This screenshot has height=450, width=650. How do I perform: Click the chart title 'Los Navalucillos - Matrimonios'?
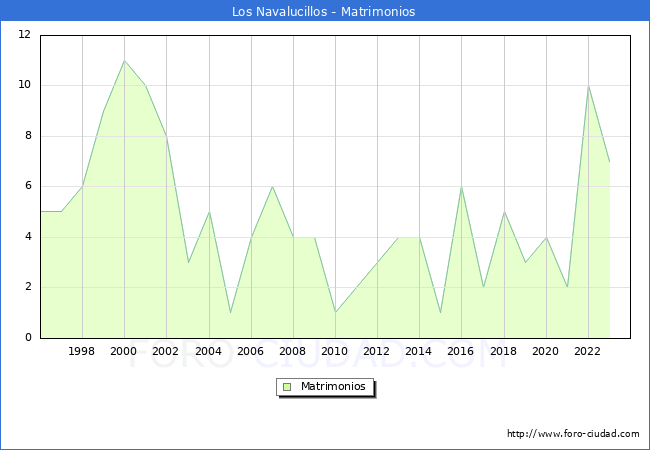[x=323, y=12]
